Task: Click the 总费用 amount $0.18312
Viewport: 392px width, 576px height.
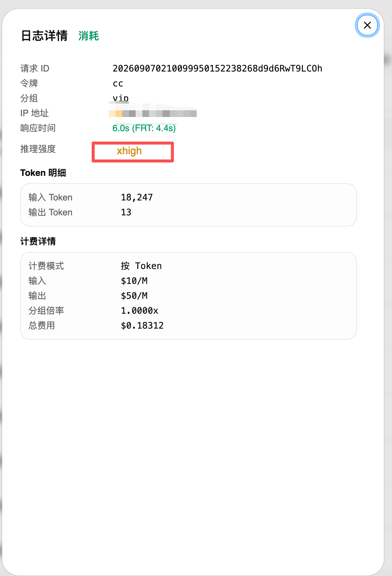Action: tap(142, 326)
